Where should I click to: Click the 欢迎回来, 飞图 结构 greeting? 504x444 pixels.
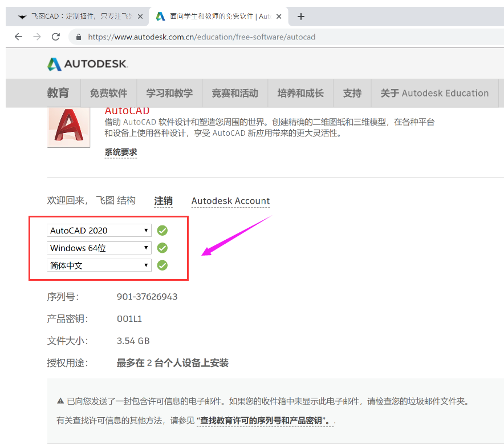(91, 200)
